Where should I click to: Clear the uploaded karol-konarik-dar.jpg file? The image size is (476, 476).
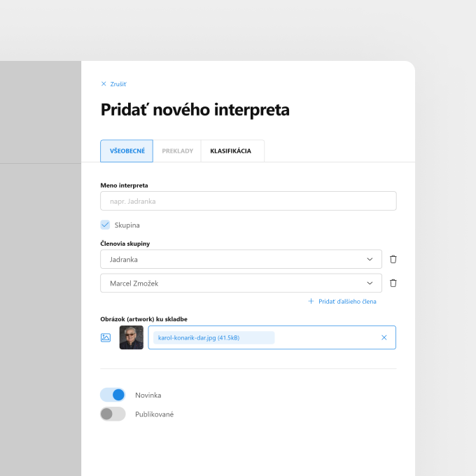[384, 337]
